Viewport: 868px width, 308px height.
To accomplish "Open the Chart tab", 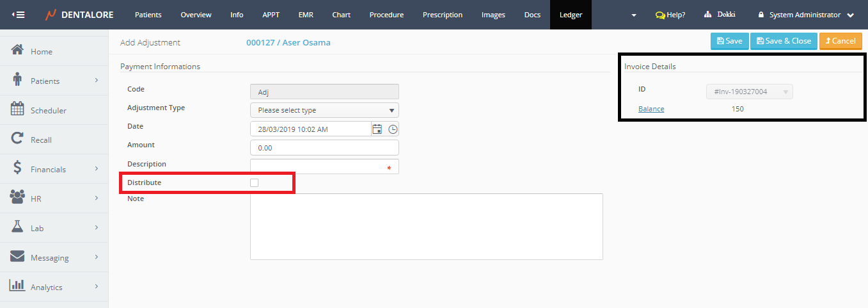I will pos(341,15).
